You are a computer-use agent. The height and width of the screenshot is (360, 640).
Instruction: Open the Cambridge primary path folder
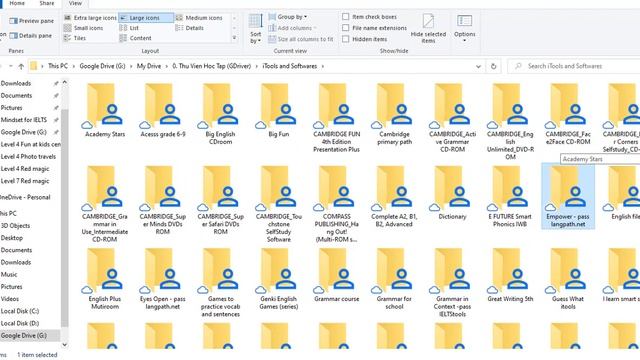tap(394, 113)
